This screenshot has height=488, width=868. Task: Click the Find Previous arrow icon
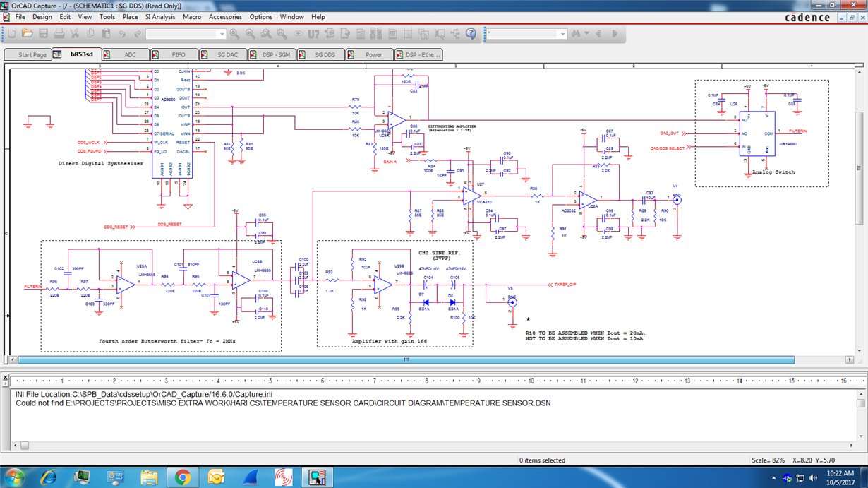click(x=598, y=33)
